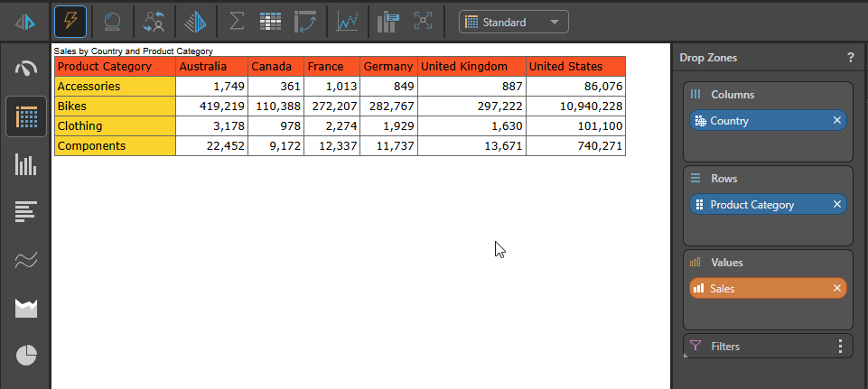Select the pie chart visualization in sidebar

[x=26, y=356]
